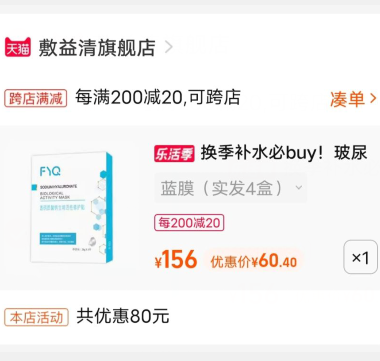Image resolution: width=380 pixels, height=361 pixels.
Task: Tap the red 天猫 Tmall logo icon
Action: tap(18, 47)
